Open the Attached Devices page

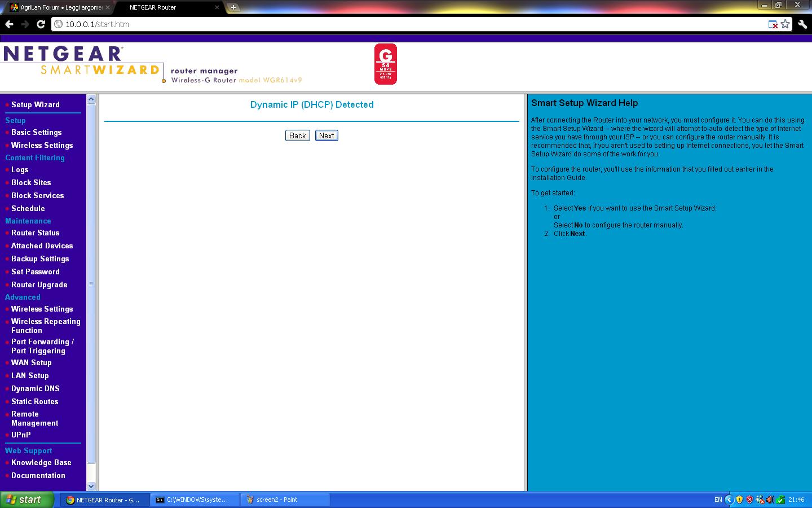coord(42,246)
